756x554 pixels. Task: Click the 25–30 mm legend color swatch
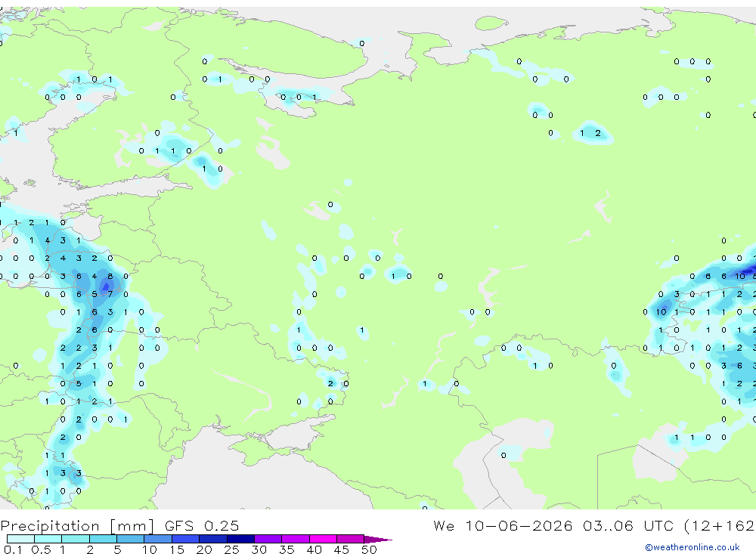(240, 539)
